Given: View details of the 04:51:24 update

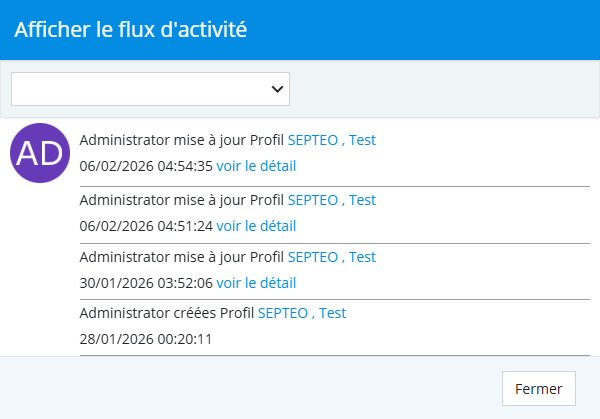Looking at the screenshot, I should (x=256, y=226).
